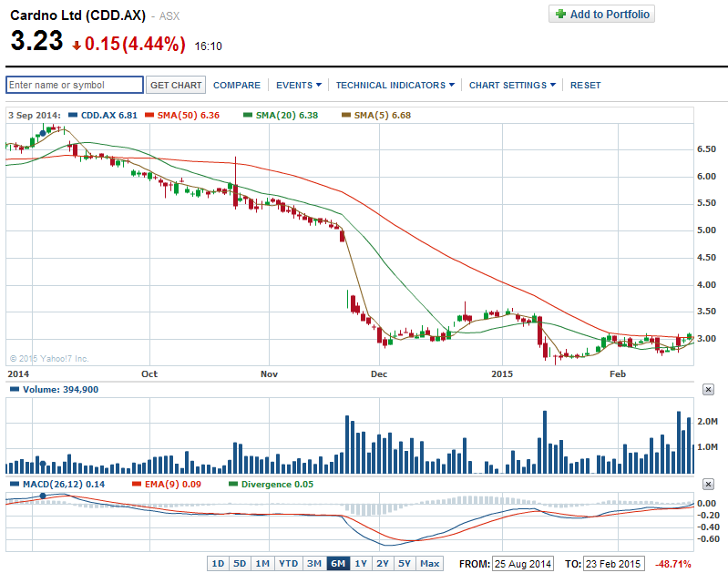
Task: Click the green Divergence legend marker
Action: click(x=233, y=484)
